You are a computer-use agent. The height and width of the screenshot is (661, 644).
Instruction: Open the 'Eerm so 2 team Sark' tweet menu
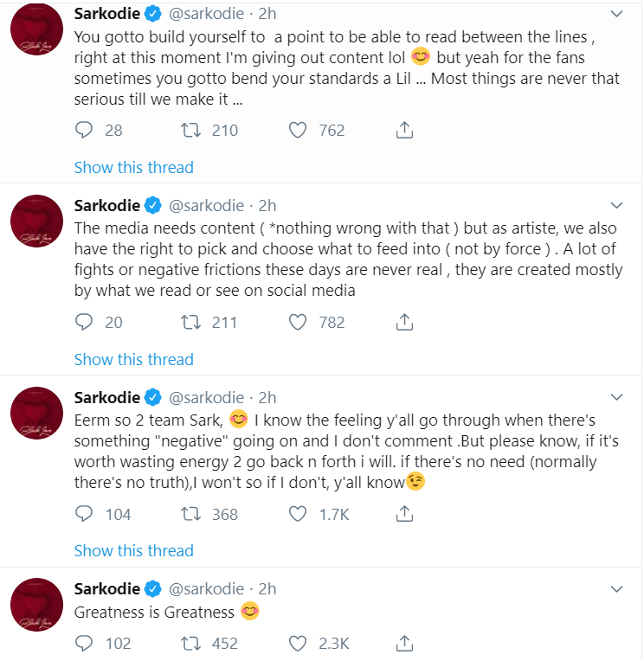coord(615,398)
